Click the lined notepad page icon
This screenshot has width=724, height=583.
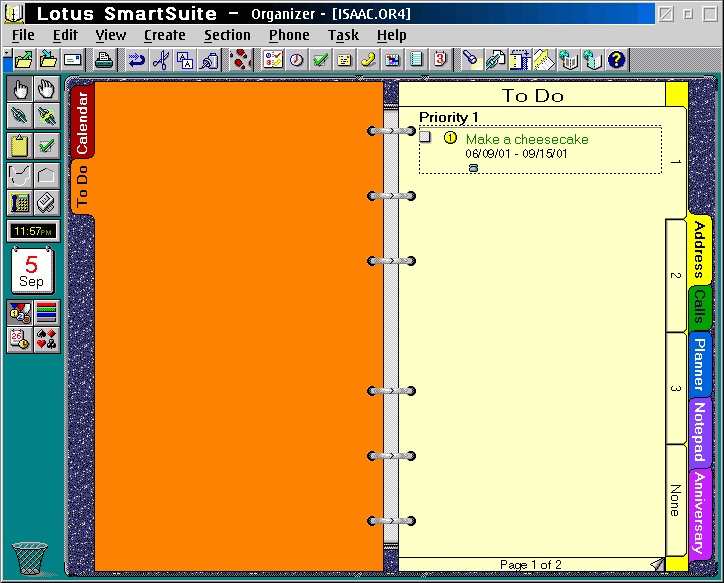416,60
